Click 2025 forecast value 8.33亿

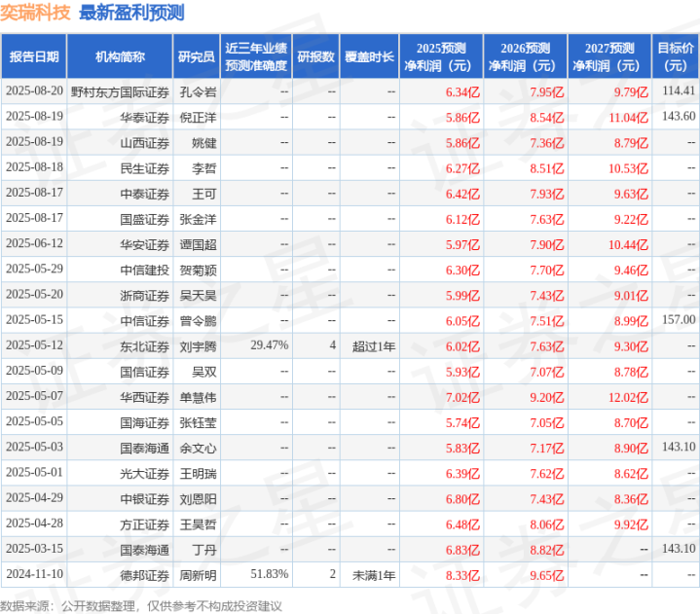click(x=462, y=575)
